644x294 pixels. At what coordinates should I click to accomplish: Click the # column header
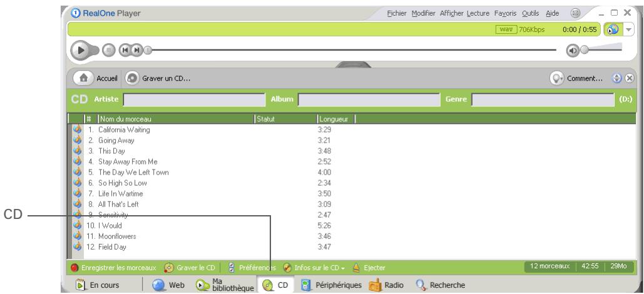click(90, 119)
